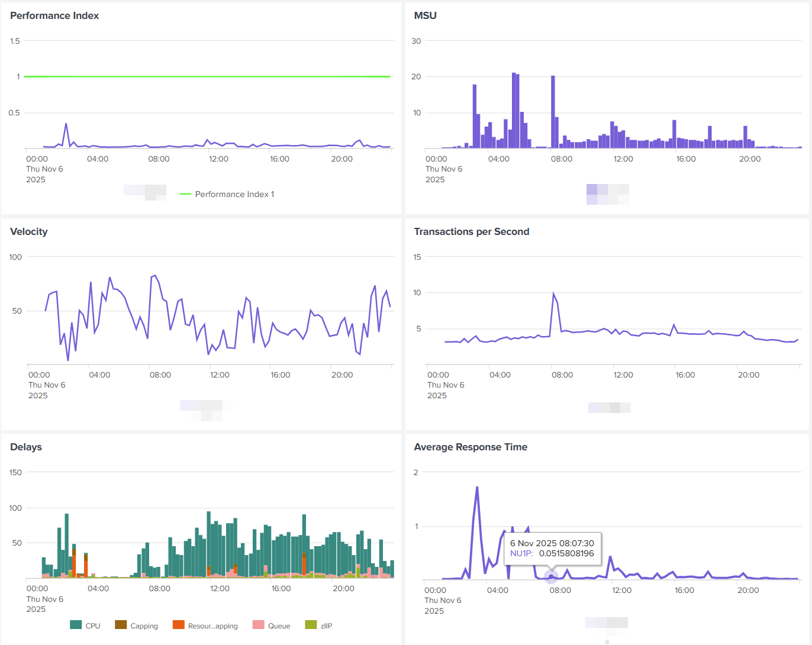
Task: Click the orange Resour...apping legend swatch
Action: coord(178,625)
